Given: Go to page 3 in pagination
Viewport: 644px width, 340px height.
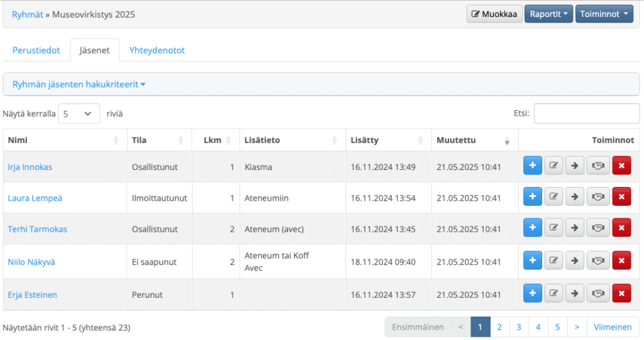Looking at the screenshot, I should 519,327.
